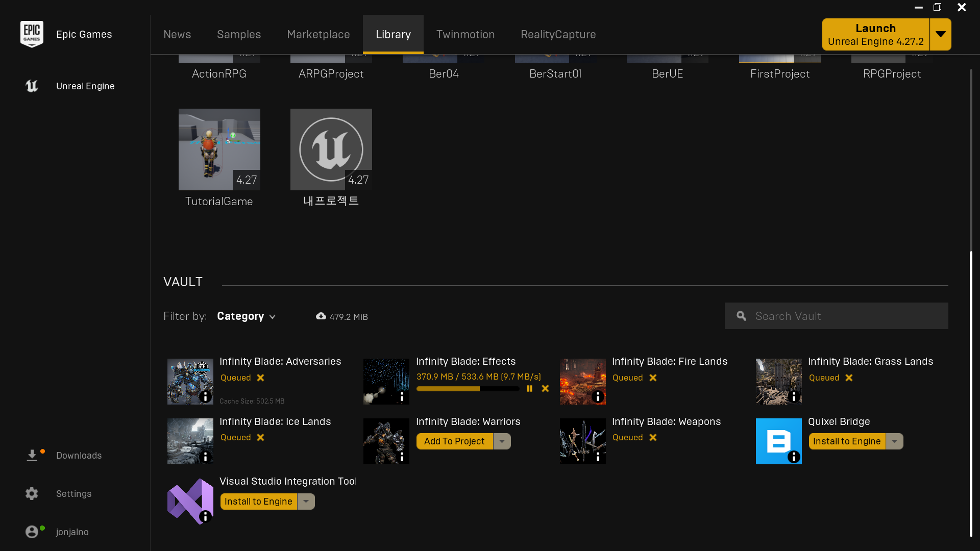980x551 pixels.
Task: Click the Infinity Blade: Effects download progress bar
Action: (x=468, y=389)
